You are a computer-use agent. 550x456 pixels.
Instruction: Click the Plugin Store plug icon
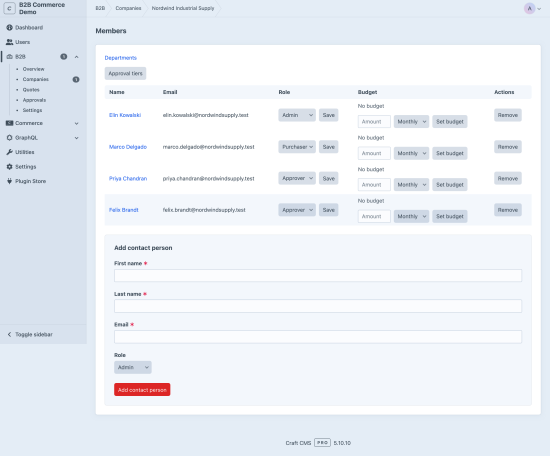pyautogui.click(x=9, y=181)
